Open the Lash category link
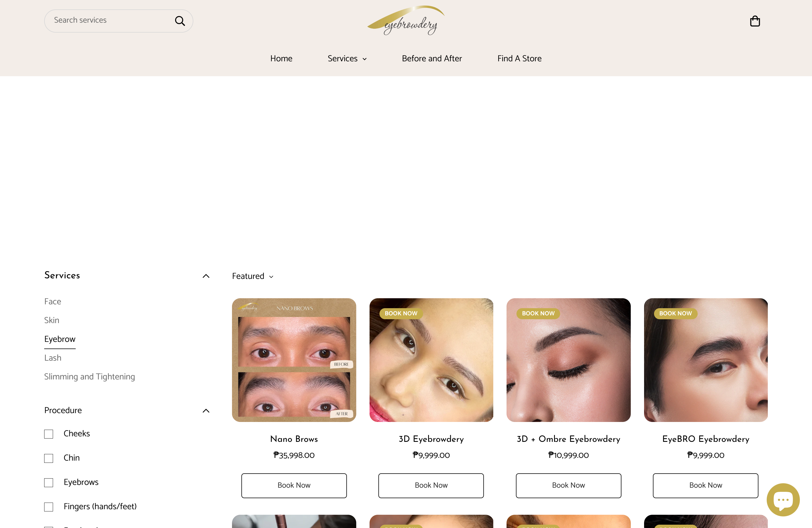This screenshot has height=528, width=812. (53, 358)
